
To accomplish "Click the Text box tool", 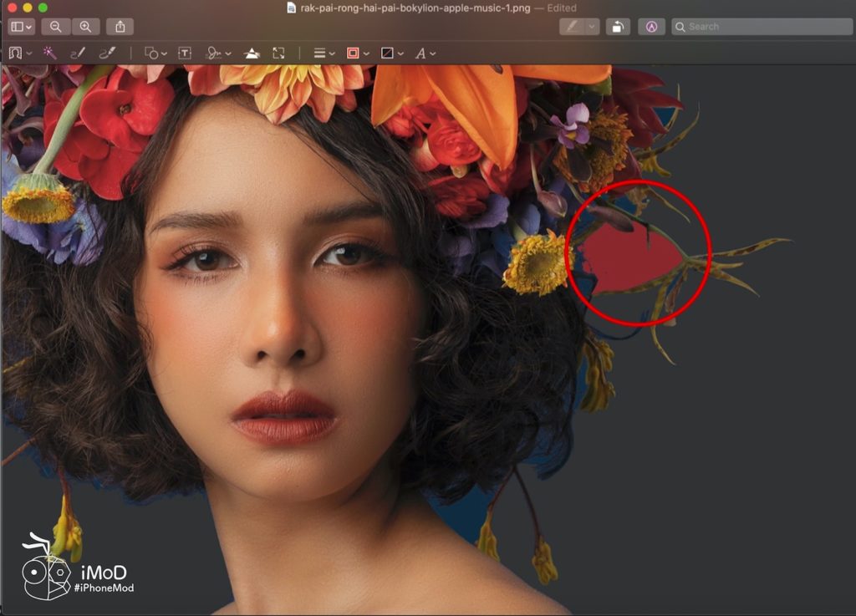I will tap(185, 53).
